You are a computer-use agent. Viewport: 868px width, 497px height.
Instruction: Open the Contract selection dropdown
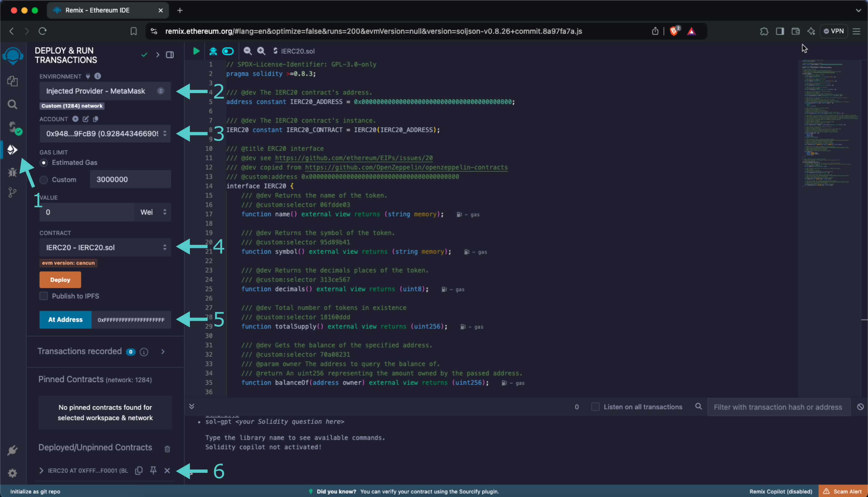[105, 247]
